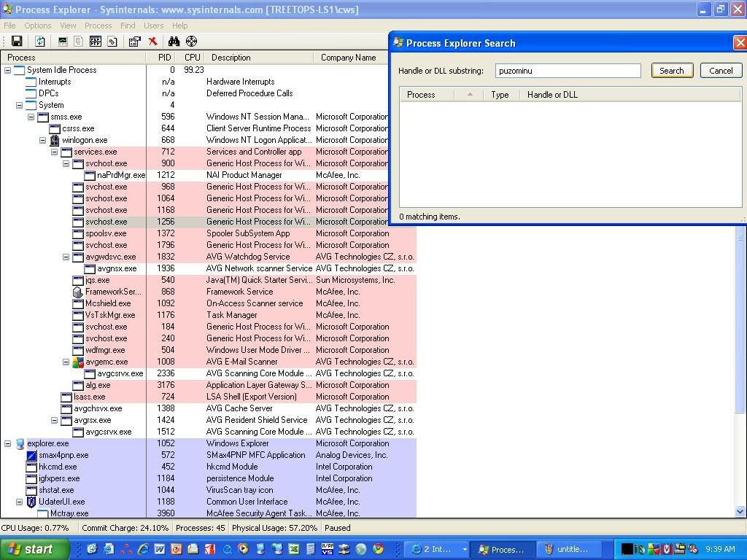Click the crosshair Find Window's Process icon

pyautogui.click(x=192, y=42)
